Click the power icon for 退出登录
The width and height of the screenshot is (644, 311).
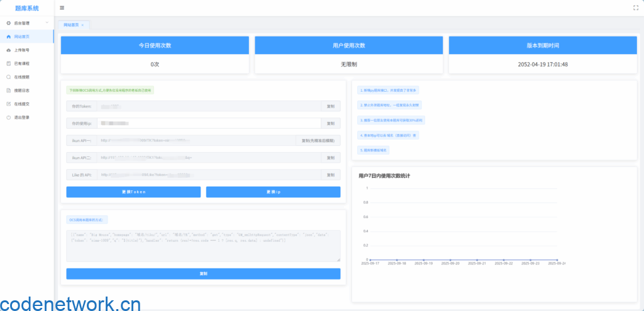pos(8,117)
